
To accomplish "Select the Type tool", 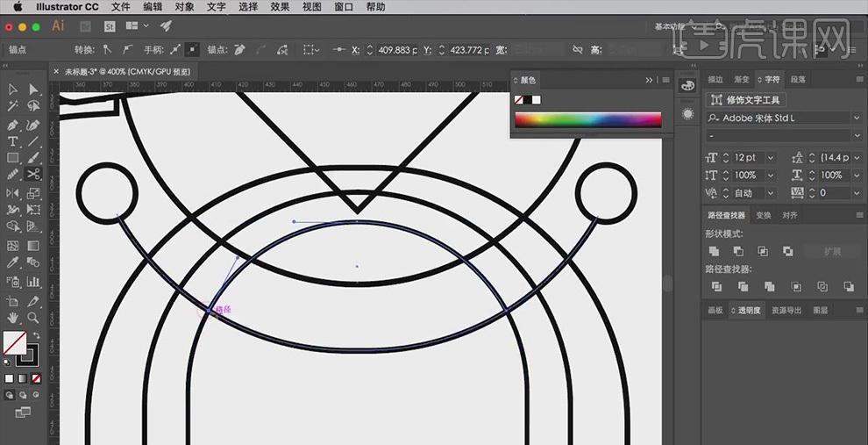I will tap(13, 141).
